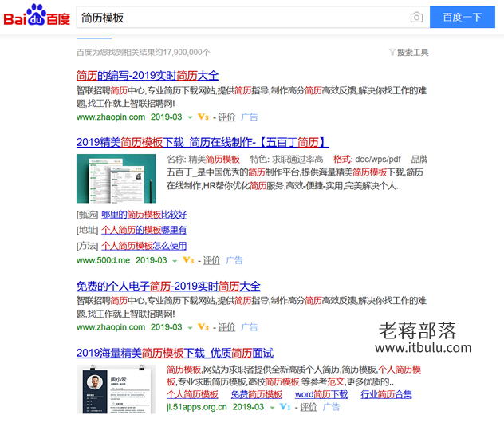
Task: Select label [甄选] before first sublink
Action: click(x=87, y=215)
